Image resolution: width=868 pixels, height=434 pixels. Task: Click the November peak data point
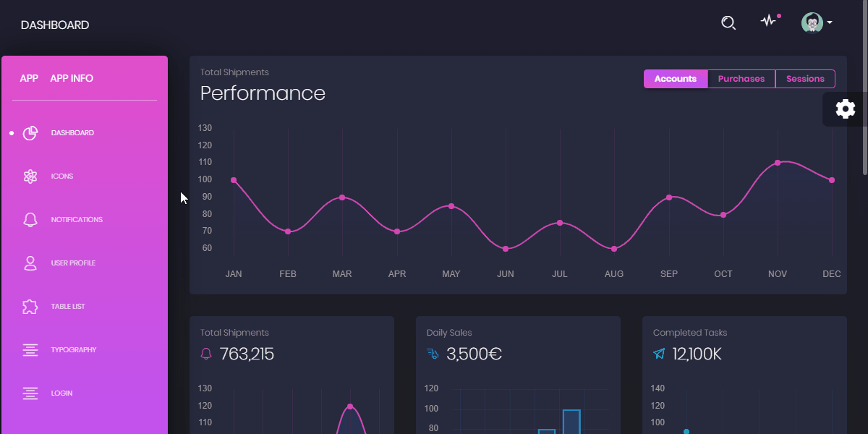click(x=778, y=163)
